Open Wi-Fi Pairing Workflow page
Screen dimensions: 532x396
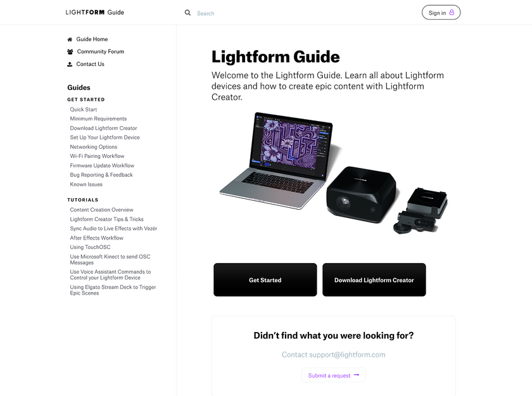(97, 156)
